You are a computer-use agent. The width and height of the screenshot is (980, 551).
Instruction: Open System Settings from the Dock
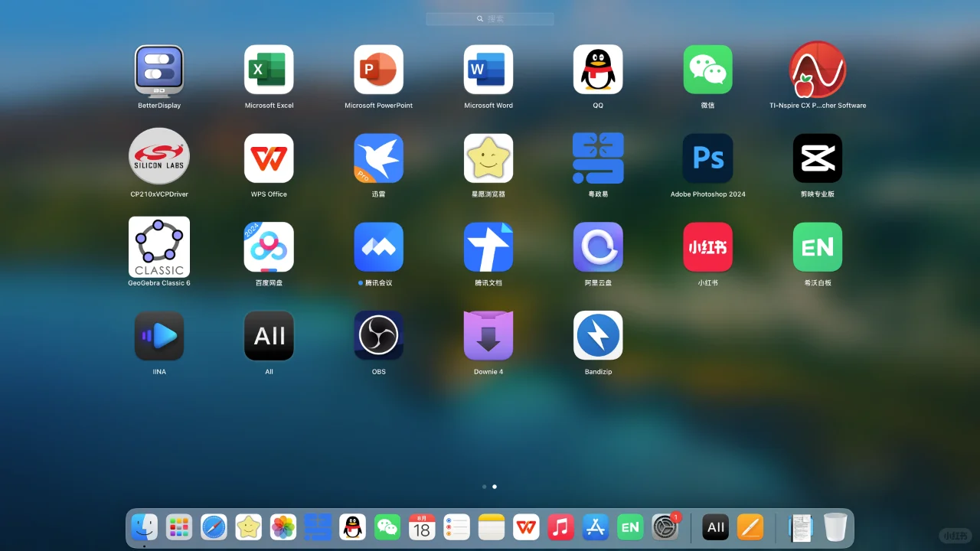pyautogui.click(x=665, y=527)
